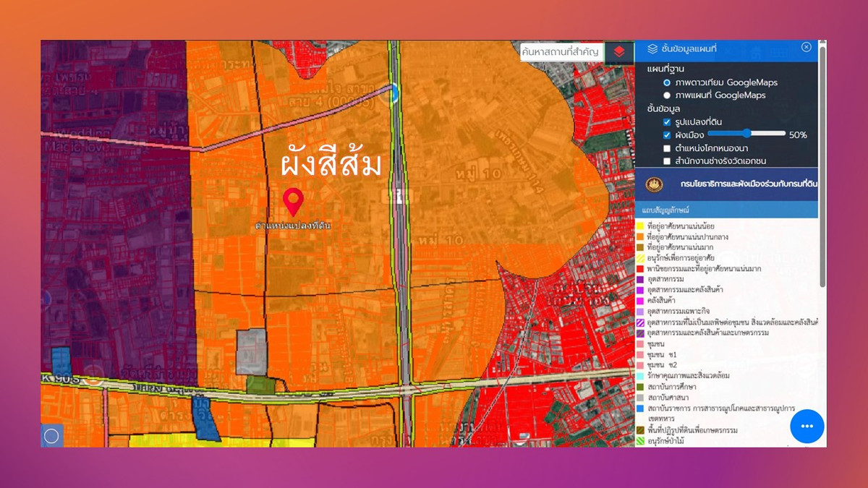Click the ค้นหาสถานที่สำคัญ search field
This screenshot has width=868, height=488.
click(561, 51)
